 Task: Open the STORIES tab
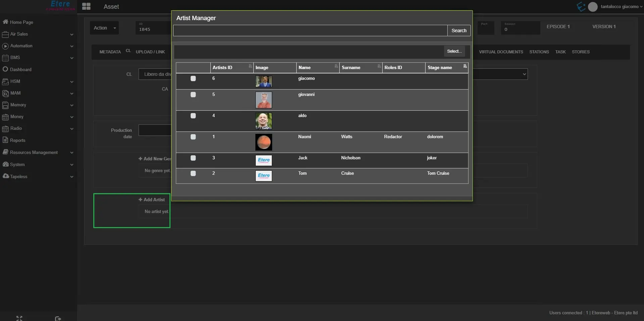coord(581,52)
